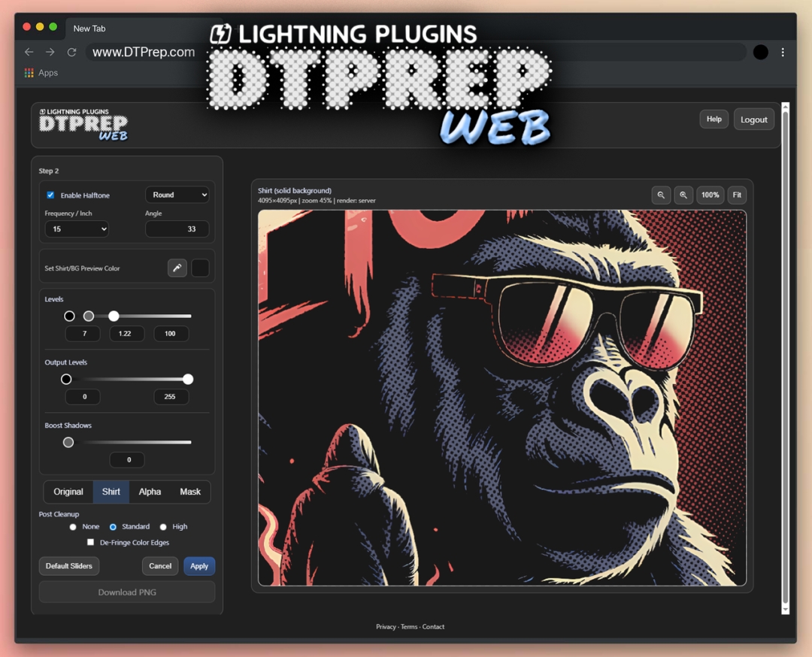Expand the Frequency / Inch dropdown
The height and width of the screenshot is (657, 812).
click(77, 229)
